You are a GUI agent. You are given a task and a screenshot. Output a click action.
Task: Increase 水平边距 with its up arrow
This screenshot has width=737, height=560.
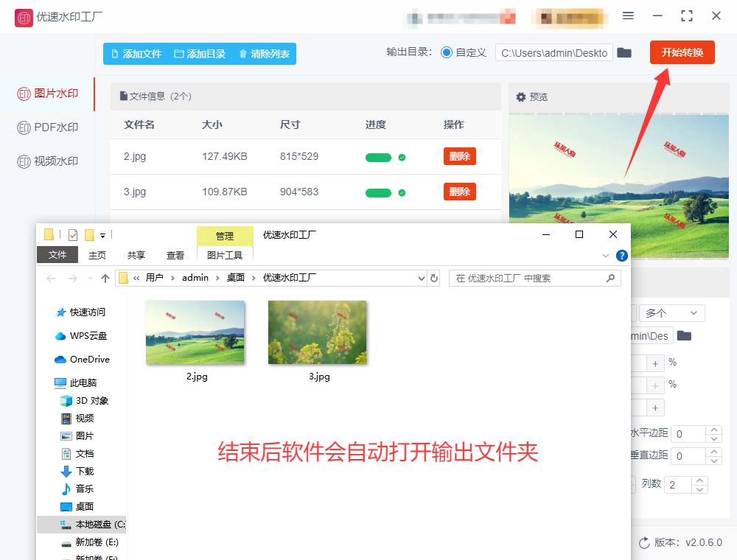(x=714, y=430)
